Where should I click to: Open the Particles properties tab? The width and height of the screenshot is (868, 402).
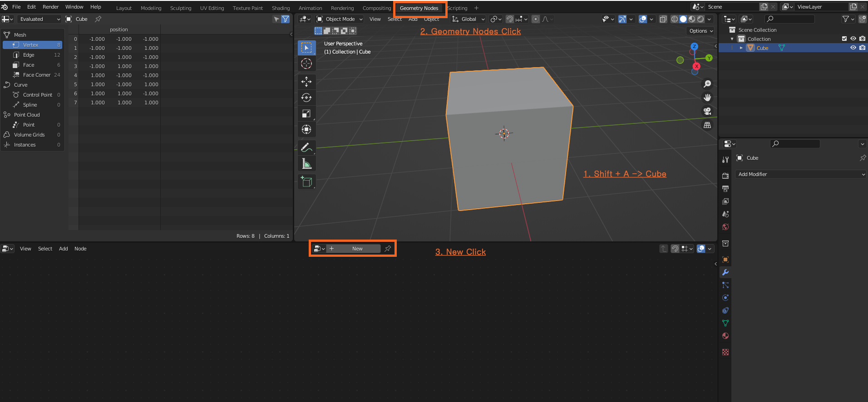coord(725,285)
